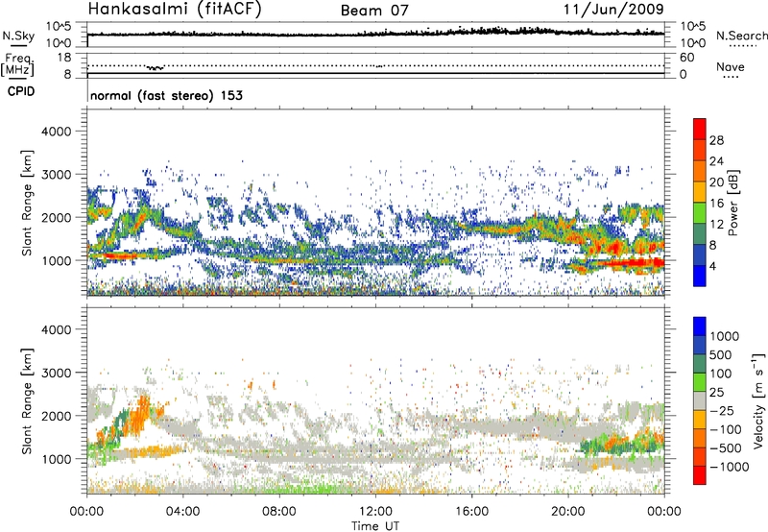
Task: Click the '08:00' time axis label
Action: pos(279,512)
